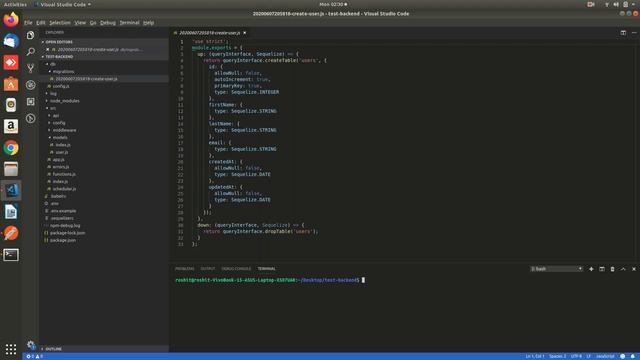Screen dimensions: 640x360
Task: Open package-lock.json in the file tree
Action: (x=67, y=233)
